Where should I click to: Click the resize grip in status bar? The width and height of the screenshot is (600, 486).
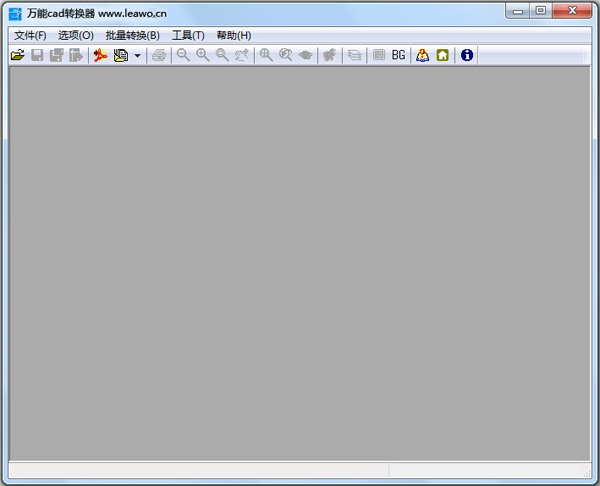pos(587,474)
